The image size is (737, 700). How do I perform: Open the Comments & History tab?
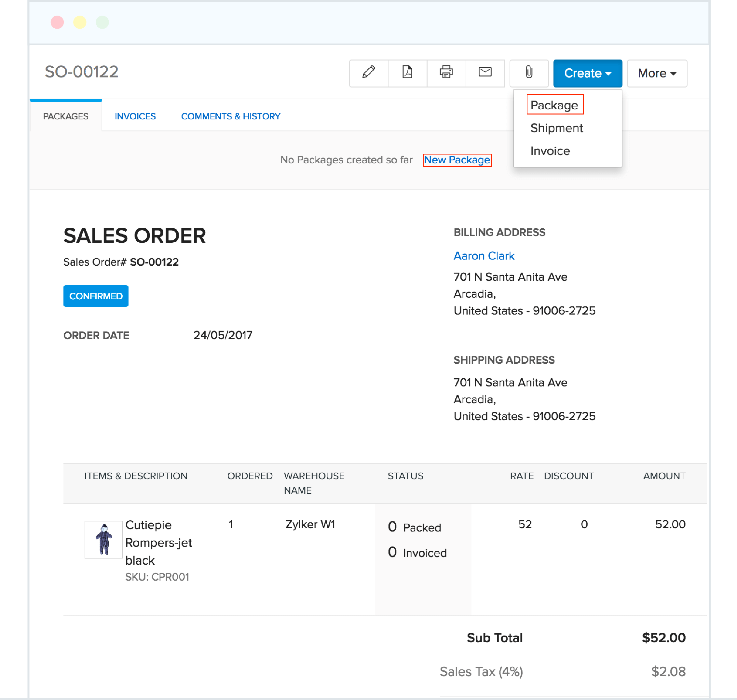pyautogui.click(x=231, y=116)
